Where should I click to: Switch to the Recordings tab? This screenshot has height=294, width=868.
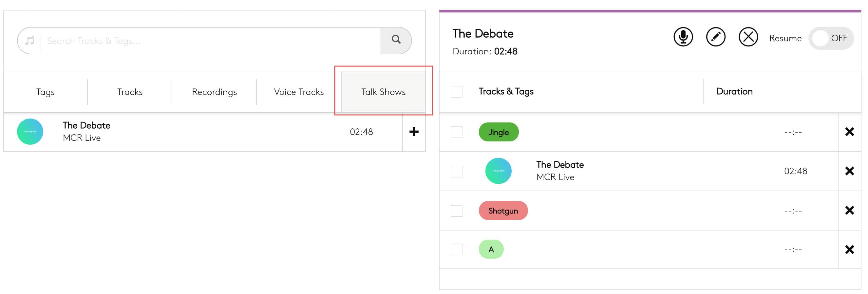tap(214, 92)
